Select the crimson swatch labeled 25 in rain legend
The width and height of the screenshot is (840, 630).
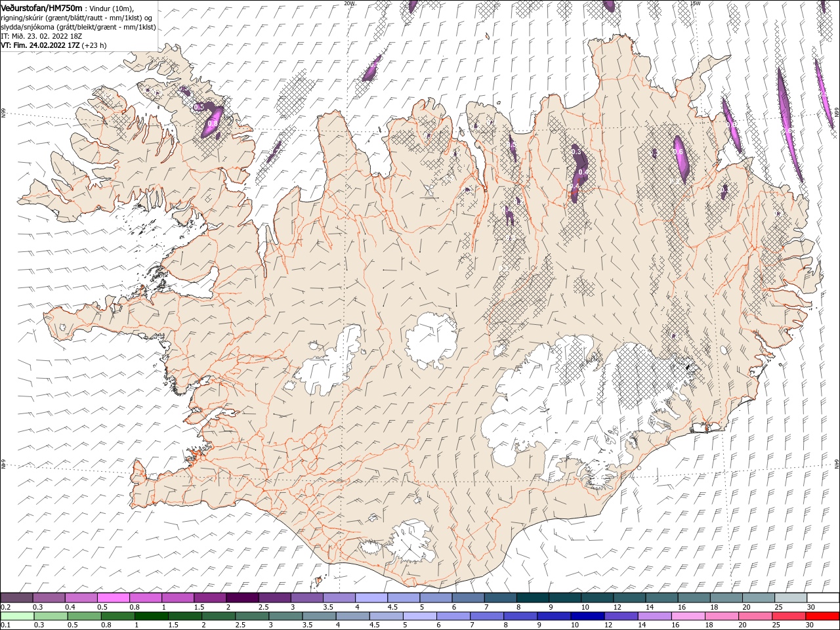tap(788, 616)
